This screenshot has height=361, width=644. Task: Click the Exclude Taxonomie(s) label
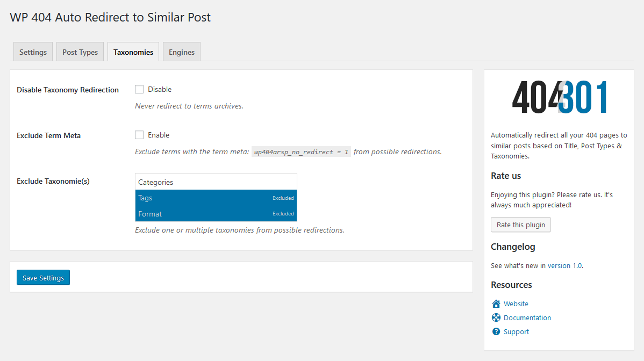pyautogui.click(x=53, y=181)
